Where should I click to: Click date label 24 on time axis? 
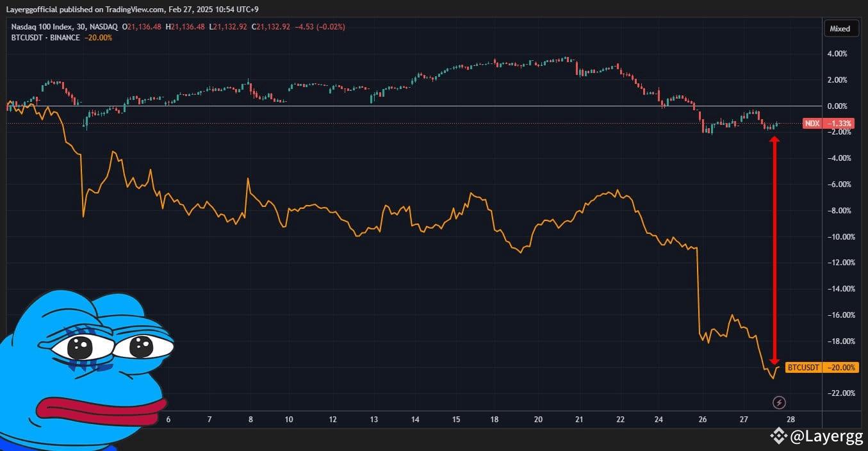[660, 420]
